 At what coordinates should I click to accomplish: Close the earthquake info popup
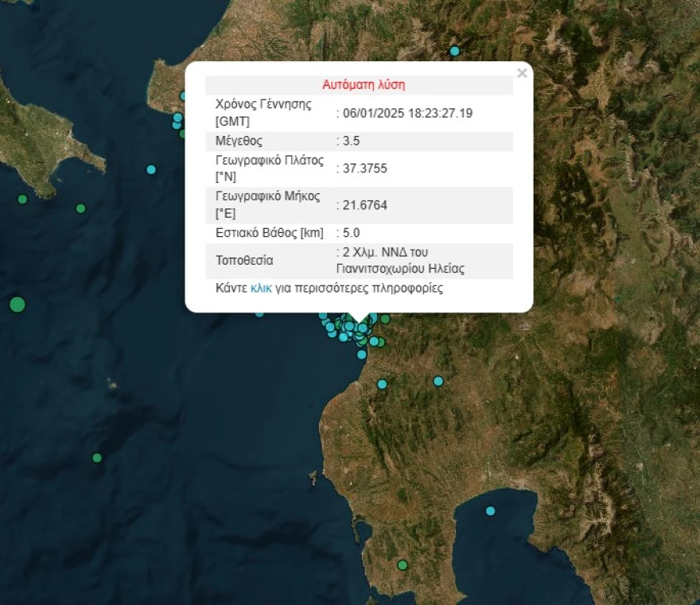pos(522,74)
